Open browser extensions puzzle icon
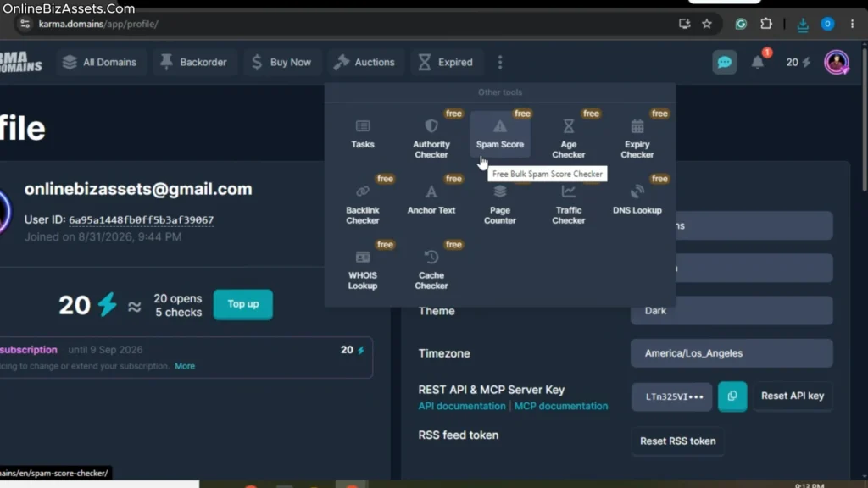 point(766,24)
